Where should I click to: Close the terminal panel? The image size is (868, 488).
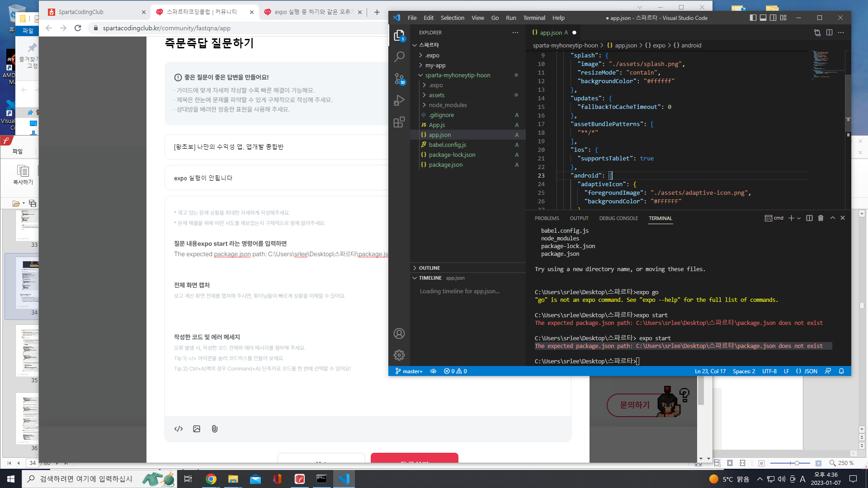pyautogui.click(x=843, y=218)
